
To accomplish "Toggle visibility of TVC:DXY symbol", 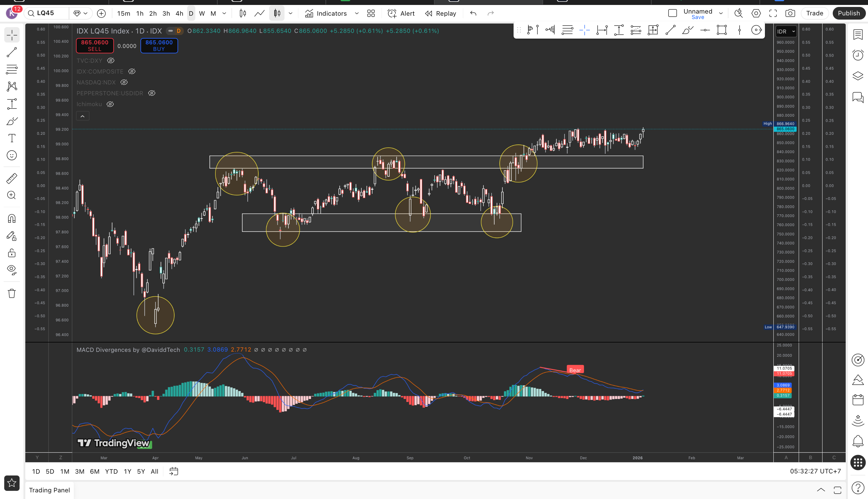I will click(x=111, y=61).
